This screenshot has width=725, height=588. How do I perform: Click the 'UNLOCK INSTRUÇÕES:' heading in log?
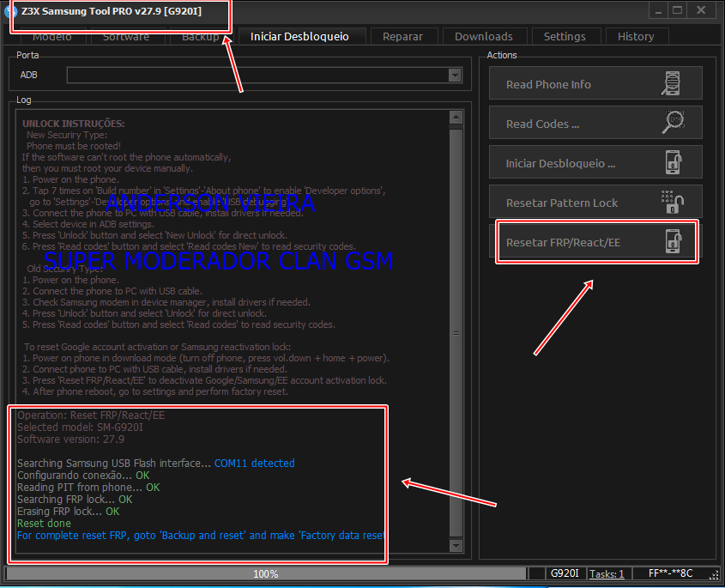[74, 124]
